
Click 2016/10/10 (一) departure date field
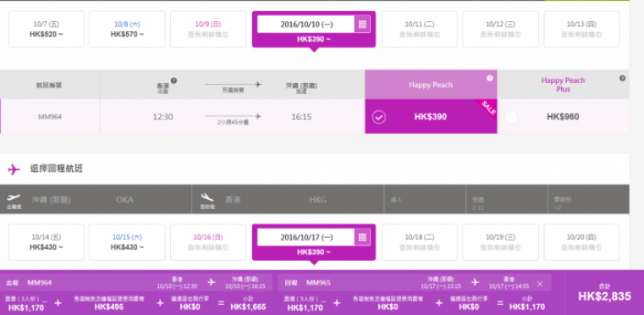306,25
